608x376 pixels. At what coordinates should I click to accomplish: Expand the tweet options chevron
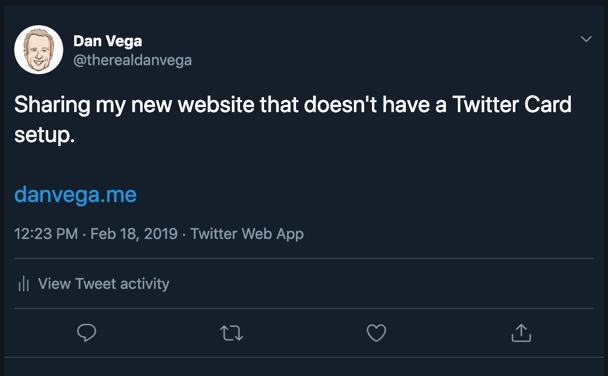pos(586,39)
